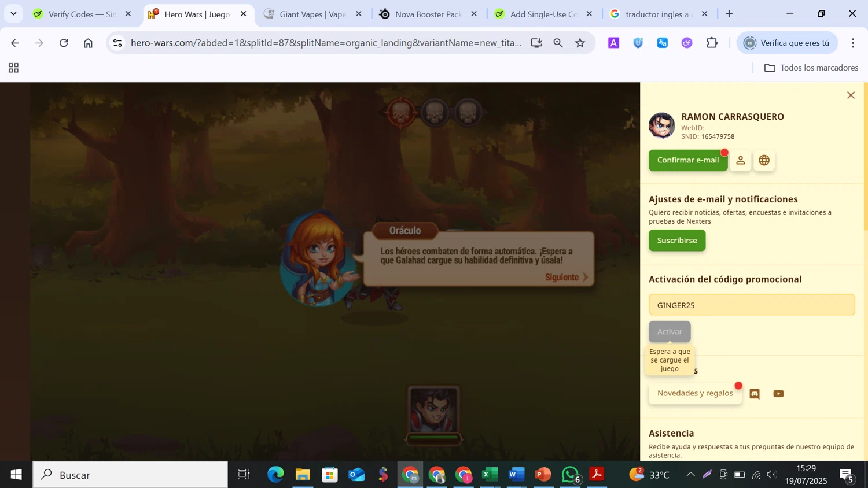Open the profile person icon button

740,160
